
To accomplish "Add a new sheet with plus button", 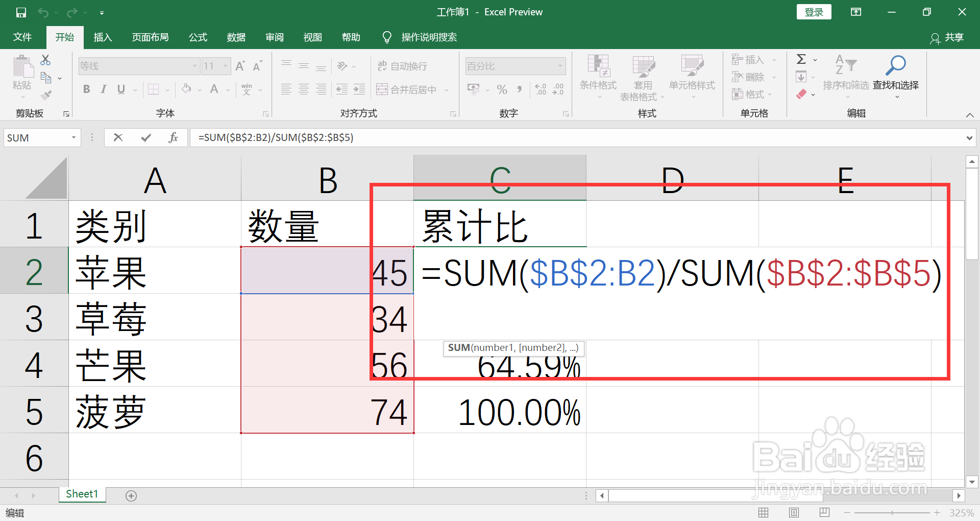I will click(x=131, y=495).
